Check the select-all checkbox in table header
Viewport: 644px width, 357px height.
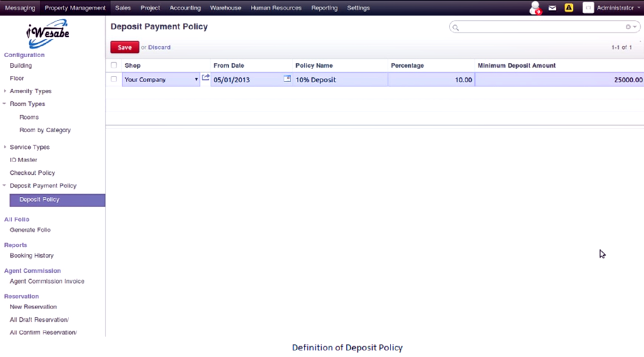(x=114, y=65)
